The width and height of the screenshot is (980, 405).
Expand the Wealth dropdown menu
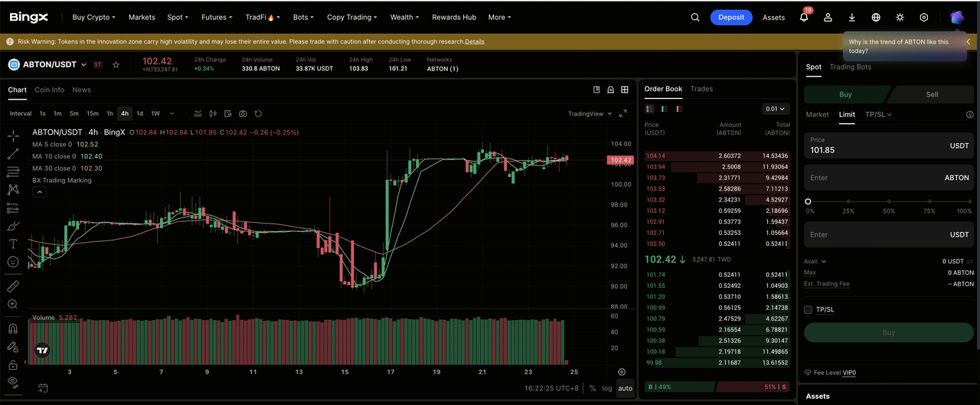(x=404, y=17)
